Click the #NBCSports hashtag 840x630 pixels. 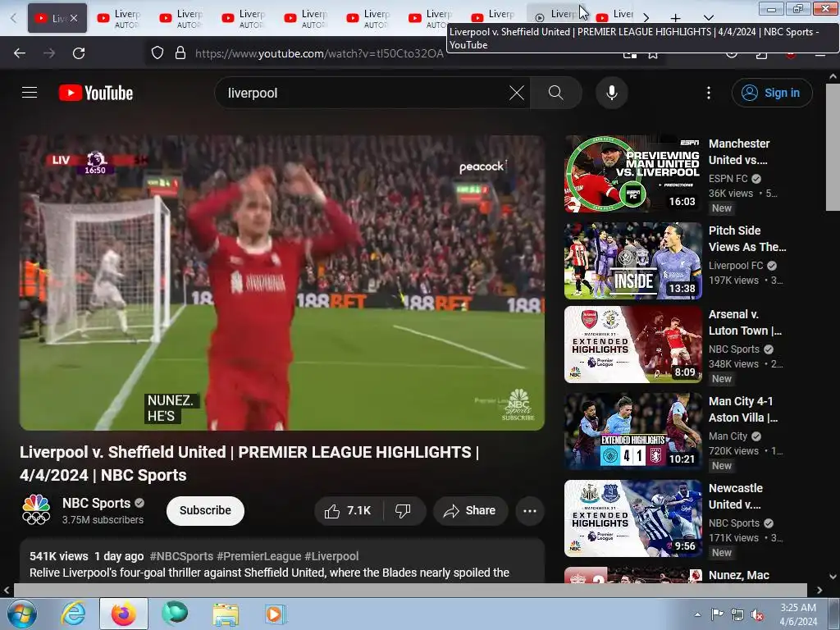(181, 556)
